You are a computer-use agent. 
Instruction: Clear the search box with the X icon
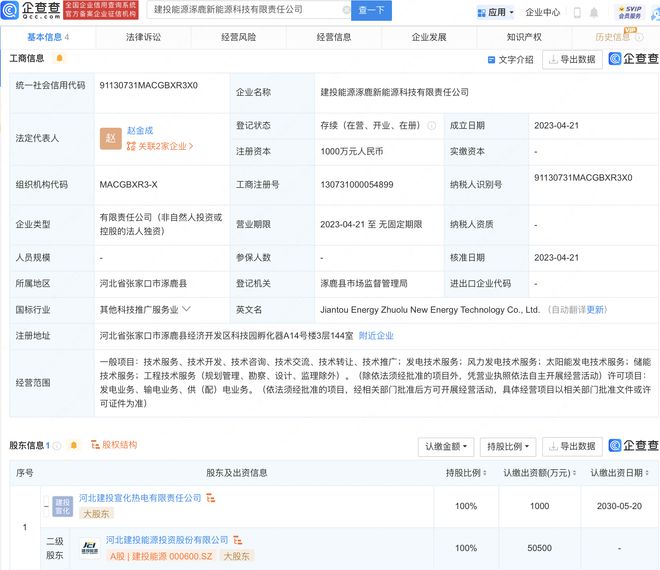[346, 10]
